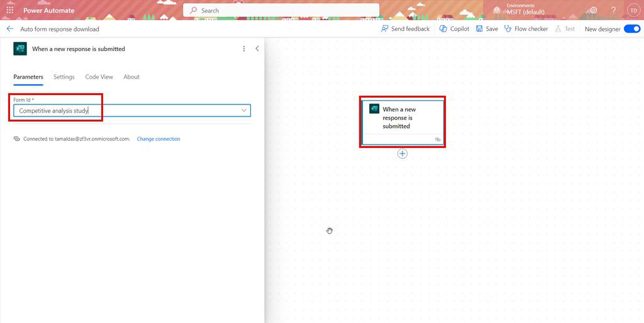Go back using the left arrow

(x=10, y=29)
